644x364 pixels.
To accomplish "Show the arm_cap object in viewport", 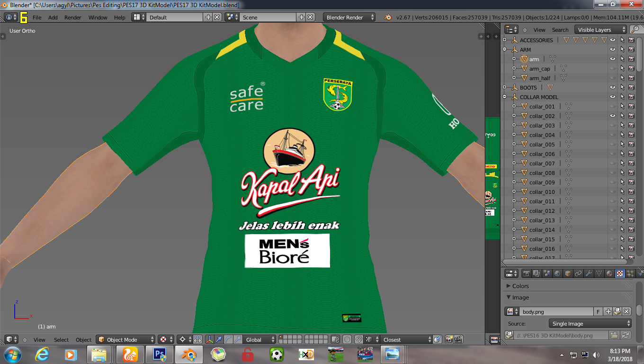I will 613,69.
